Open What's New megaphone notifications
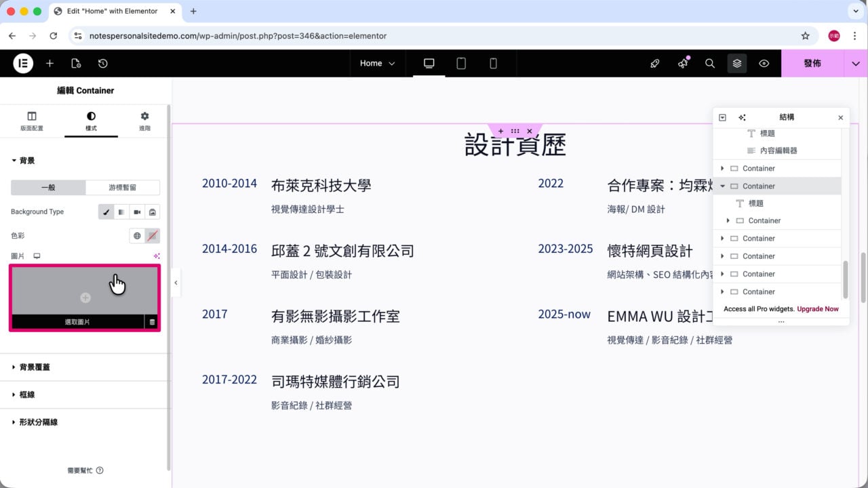The height and width of the screenshot is (488, 868). point(683,63)
